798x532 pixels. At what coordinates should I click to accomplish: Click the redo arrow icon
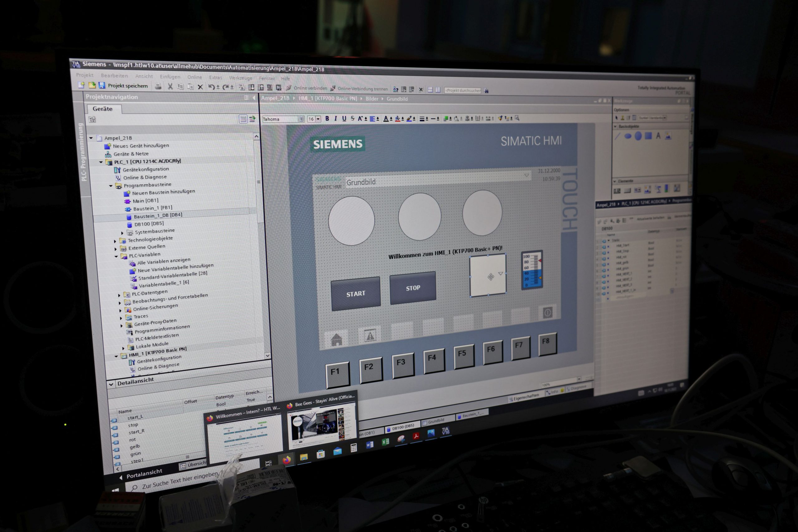[x=225, y=87]
